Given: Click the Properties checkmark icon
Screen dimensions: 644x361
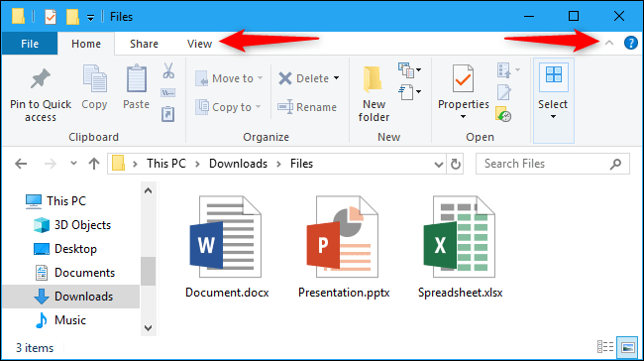Looking at the screenshot, I should point(463,78).
